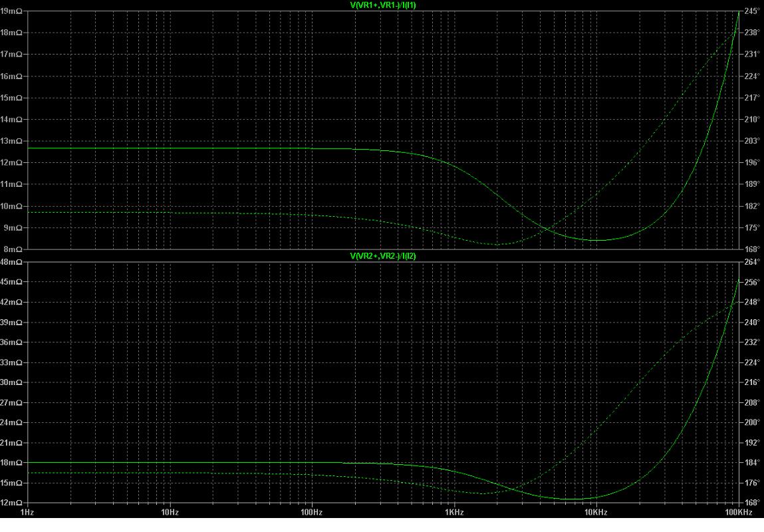Pick the 24mΩ magnitude axis label
The image size is (764, 532).
(x=11, y=423)
